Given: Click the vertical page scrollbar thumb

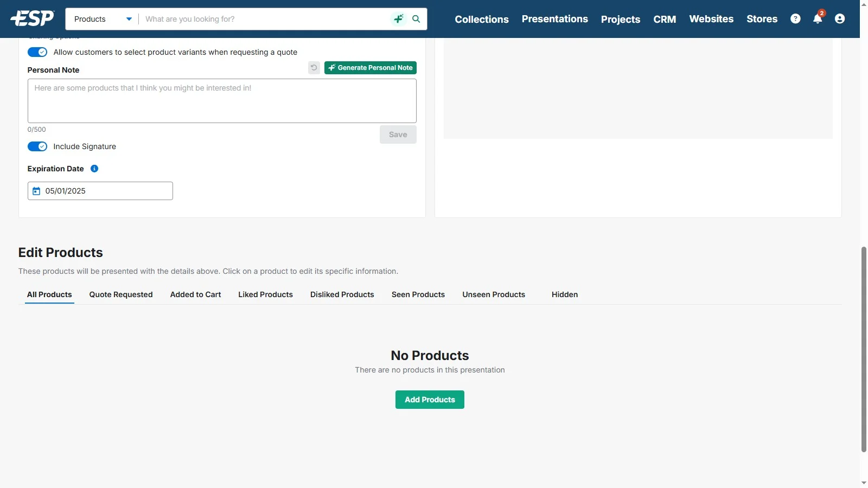Looking at the screenshot, I should [864, 349].
